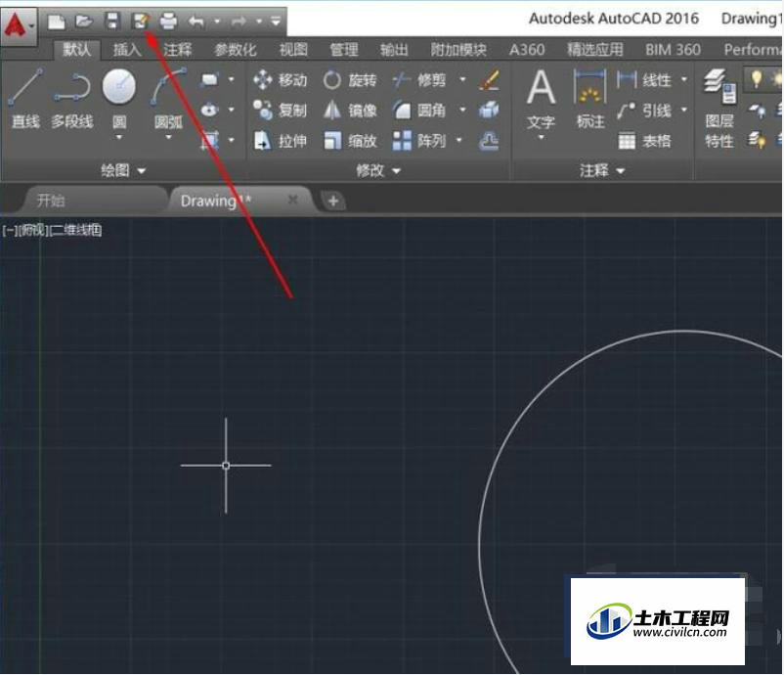Expand the 修改 panel
The image size is (784, 675).
coord(378,170)
